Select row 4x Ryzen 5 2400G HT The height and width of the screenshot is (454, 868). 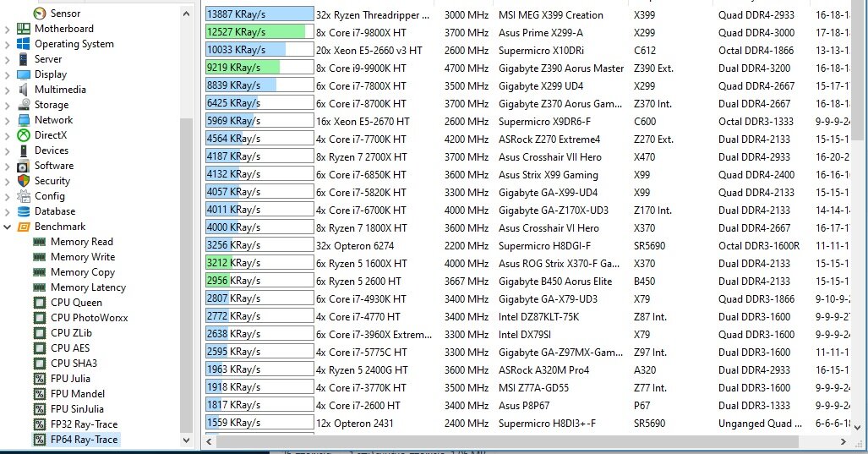[x=362, y=369]
